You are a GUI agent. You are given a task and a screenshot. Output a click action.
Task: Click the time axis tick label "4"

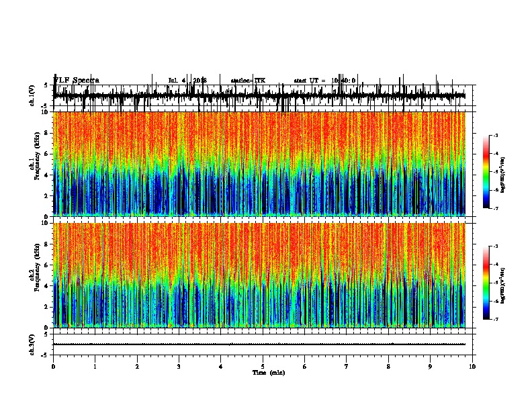click(x=221, y=366)
